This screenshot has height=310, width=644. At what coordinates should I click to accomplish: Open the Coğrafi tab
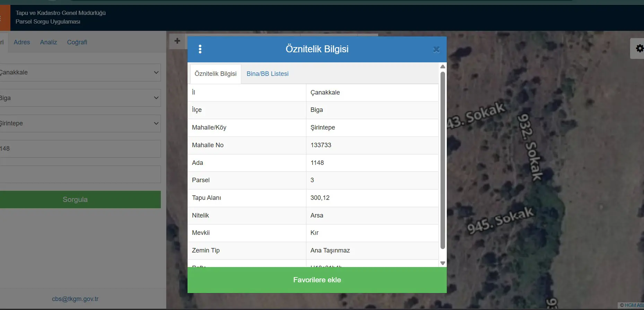(x=77, y=42)
